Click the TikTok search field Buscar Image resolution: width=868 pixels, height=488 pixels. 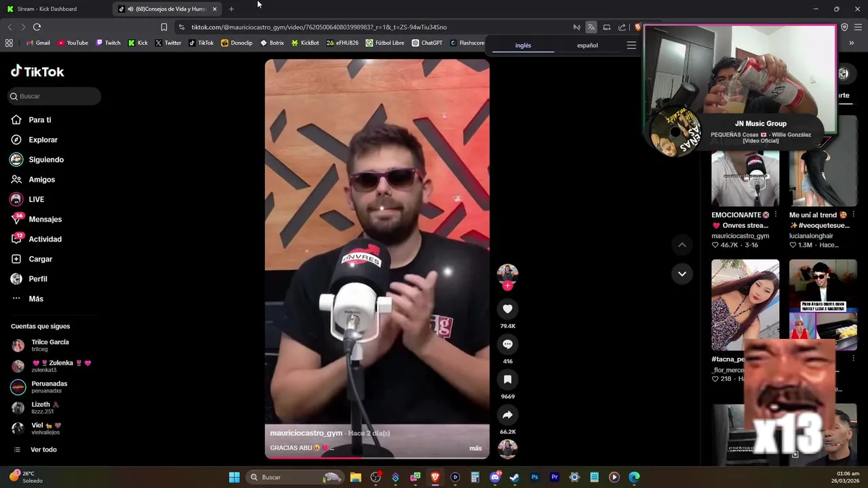54,96
